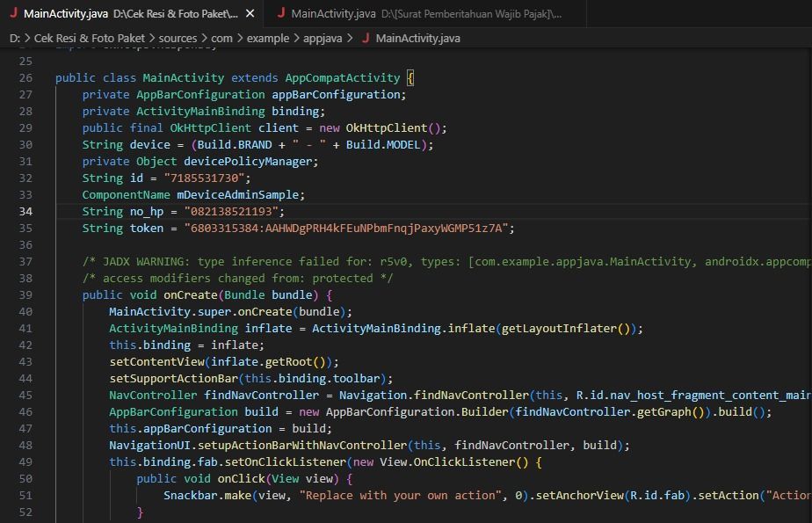Open MainActivity.java tab from Surat Pemberitahuan folder
This screenshot has height=523, width=812.
tap(424, 13)
